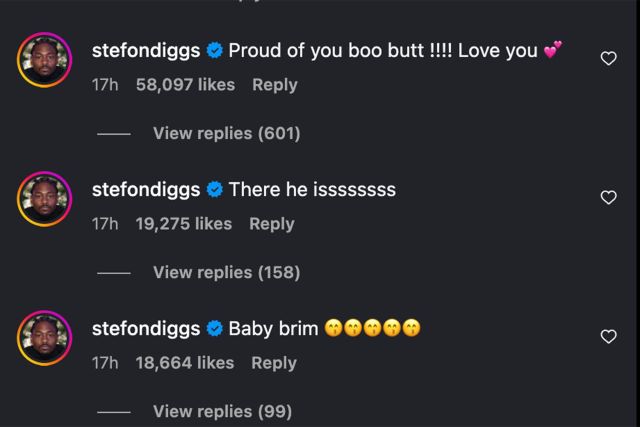
Task: Expand View replies (601)
Action: coord(226,133)
